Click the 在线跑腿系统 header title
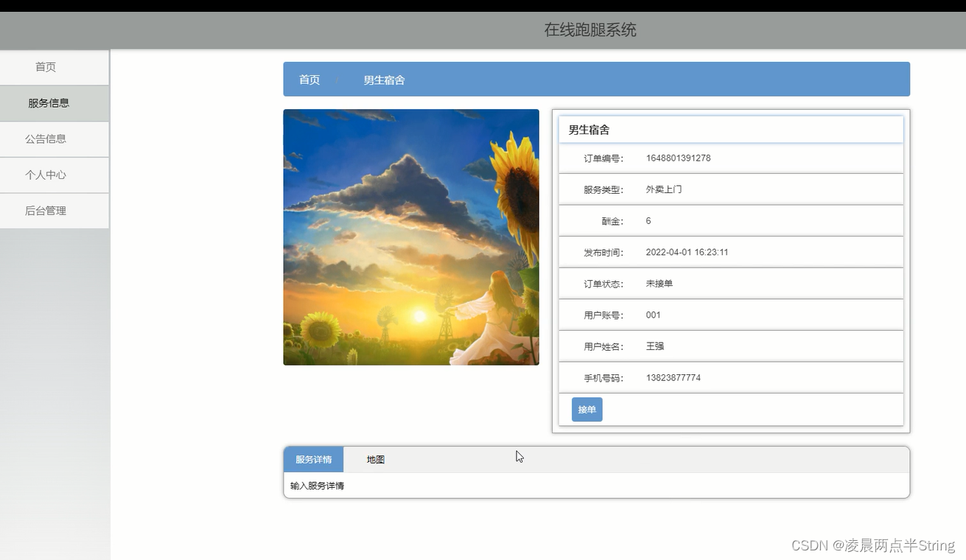 coord(590,30)
